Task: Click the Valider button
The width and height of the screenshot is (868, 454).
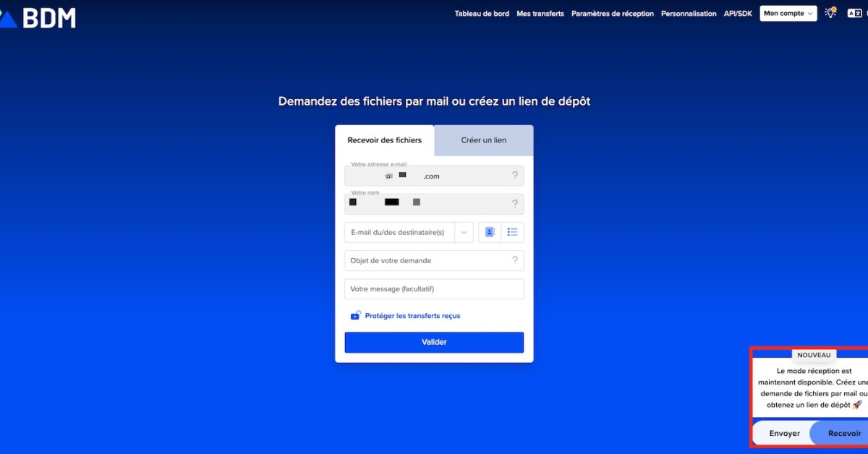Action: point(434,342)
